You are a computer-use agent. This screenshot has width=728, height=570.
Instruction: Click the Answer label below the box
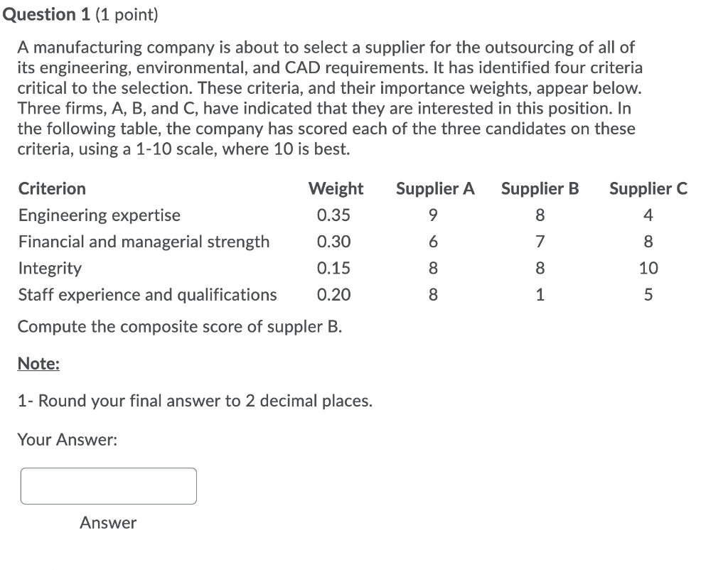[x=108, y=523]
